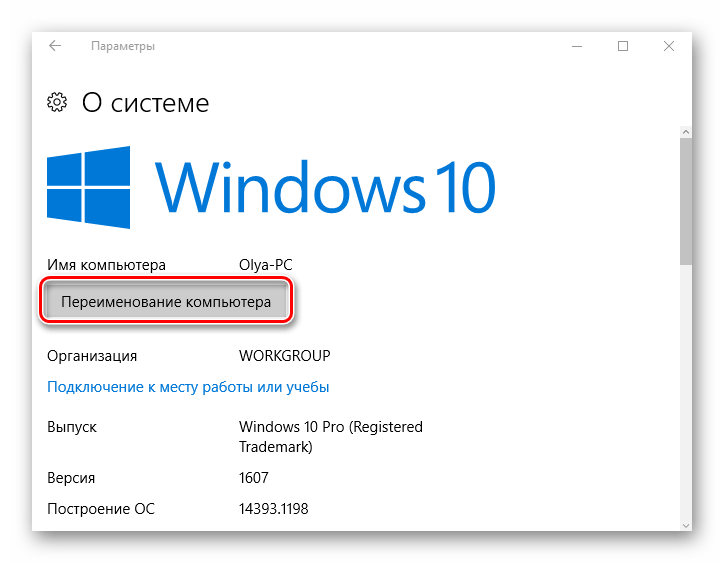Click the Организация label
Image resolution: width=724 pixels, height=563 pixels.
92,356
